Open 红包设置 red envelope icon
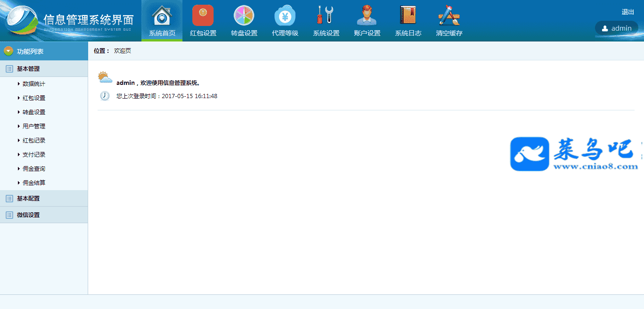The height and width of the screenshot is (309, 644). tap(203, 16)
